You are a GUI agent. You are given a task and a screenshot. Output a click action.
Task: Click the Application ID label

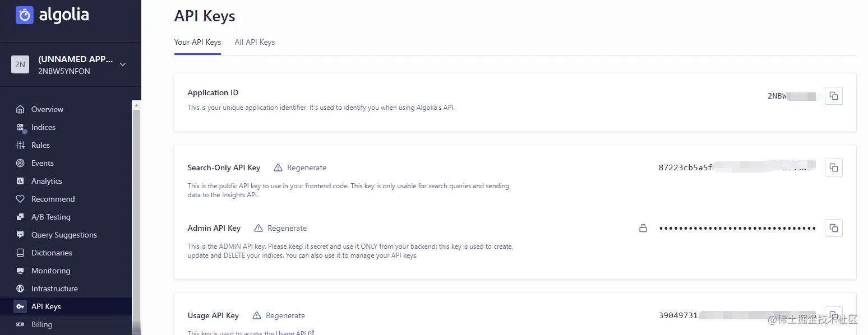(x=213, y=92)
